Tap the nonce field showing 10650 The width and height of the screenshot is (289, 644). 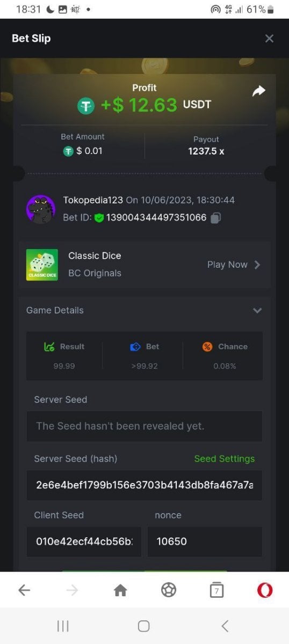pos(205,541)
